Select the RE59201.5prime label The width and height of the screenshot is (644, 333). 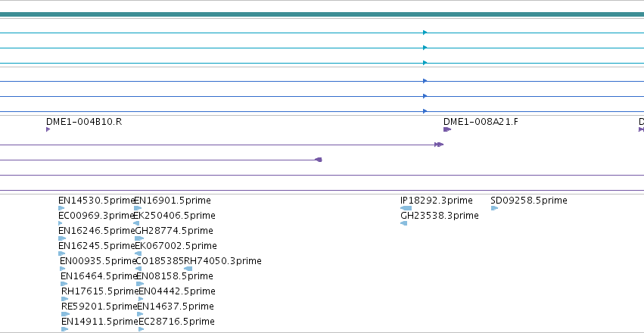(x=99, y=307)
